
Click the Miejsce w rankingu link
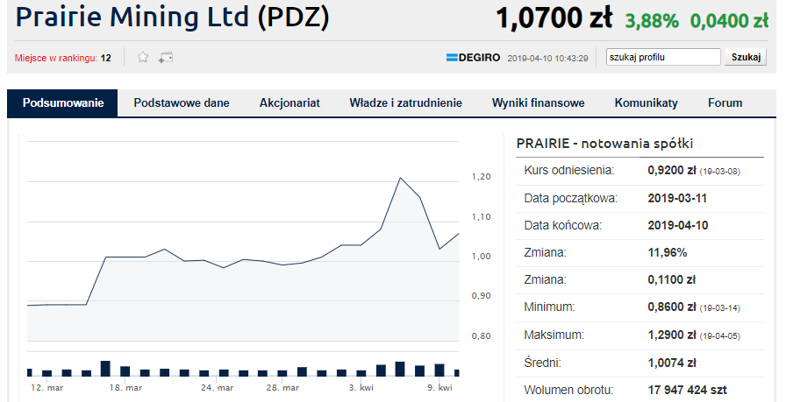pyautogui.click(x=56, y=58)
